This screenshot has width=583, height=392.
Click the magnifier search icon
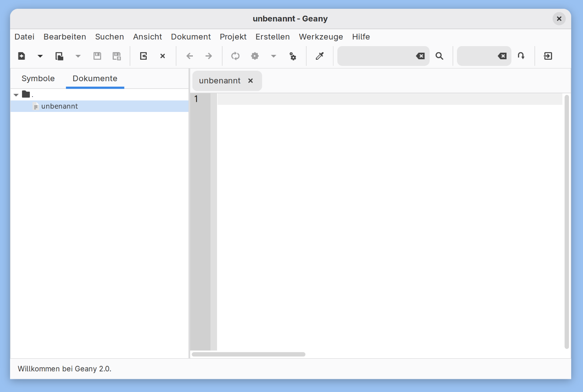pos(439,56)
